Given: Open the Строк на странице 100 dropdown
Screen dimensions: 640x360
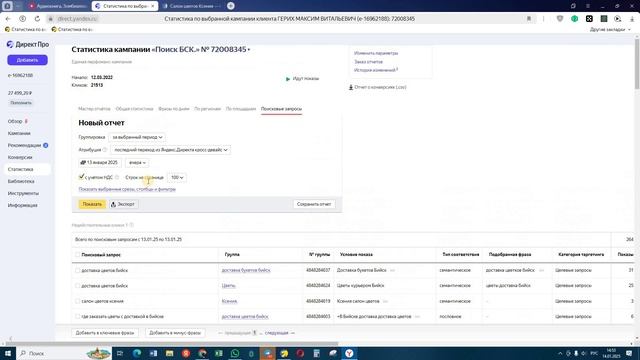Looking at the screenshot, I should (x=177, y=177).
